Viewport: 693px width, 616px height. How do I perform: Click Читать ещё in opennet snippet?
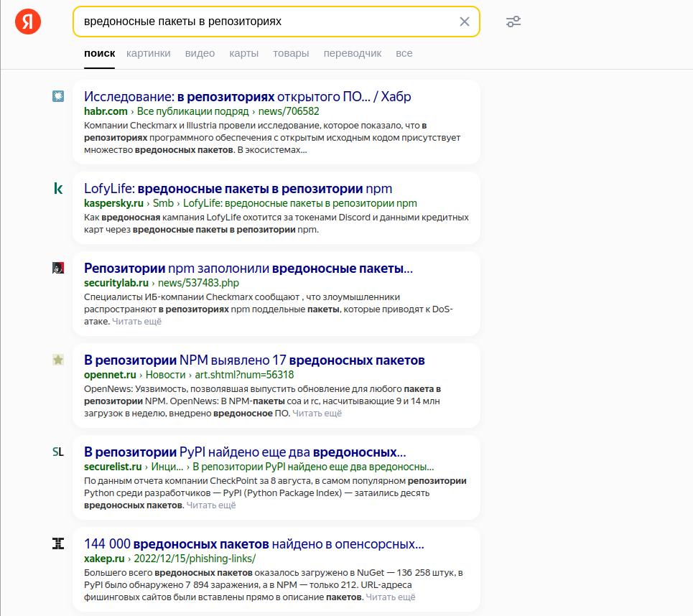pyautogui.click(x=317, y=413)
